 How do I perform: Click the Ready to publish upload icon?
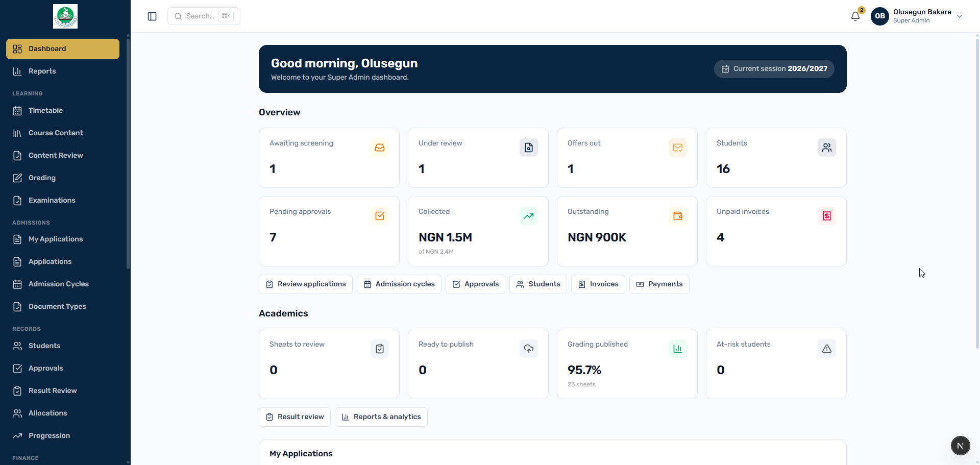click(x=529, y=349)
